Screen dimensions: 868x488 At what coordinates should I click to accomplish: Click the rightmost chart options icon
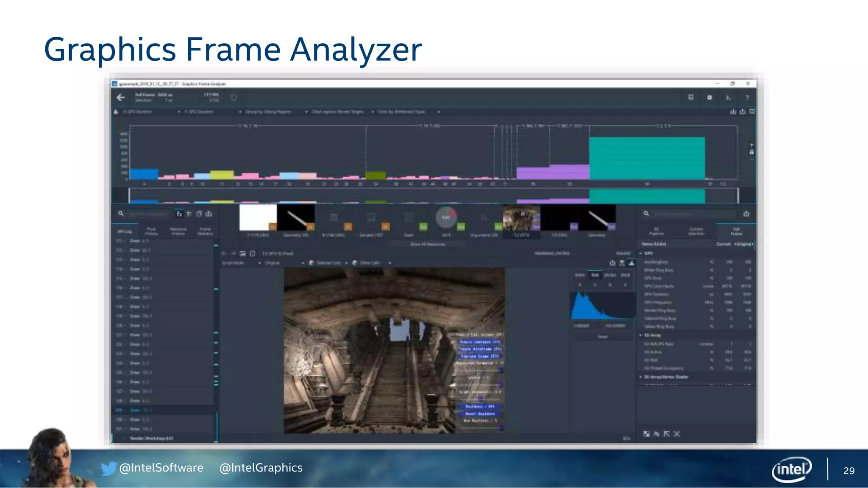tap(752, 112)
